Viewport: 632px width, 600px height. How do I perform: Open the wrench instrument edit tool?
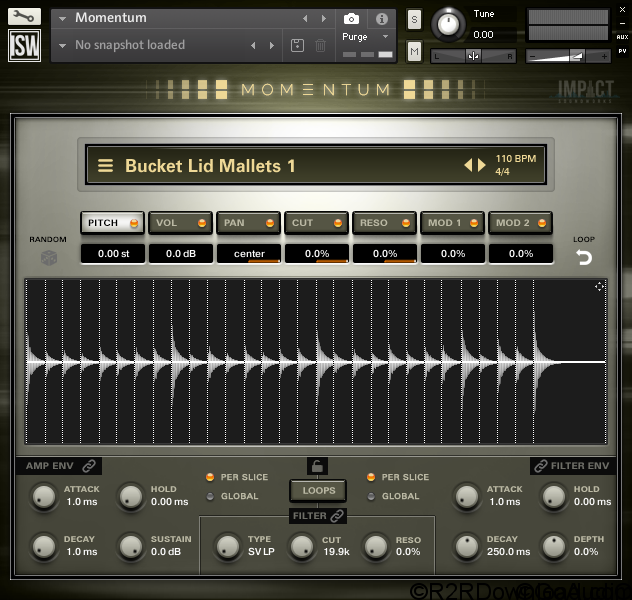(24, 17)
